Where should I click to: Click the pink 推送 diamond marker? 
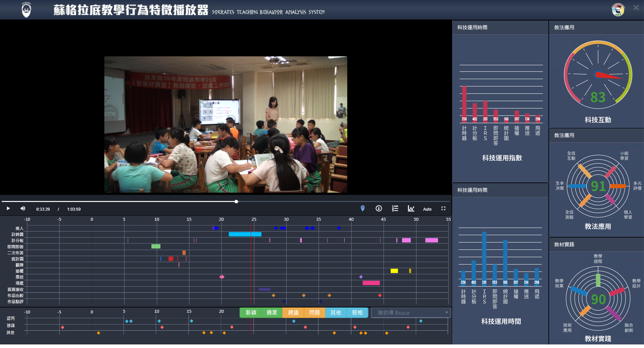(x=222, y=277)
